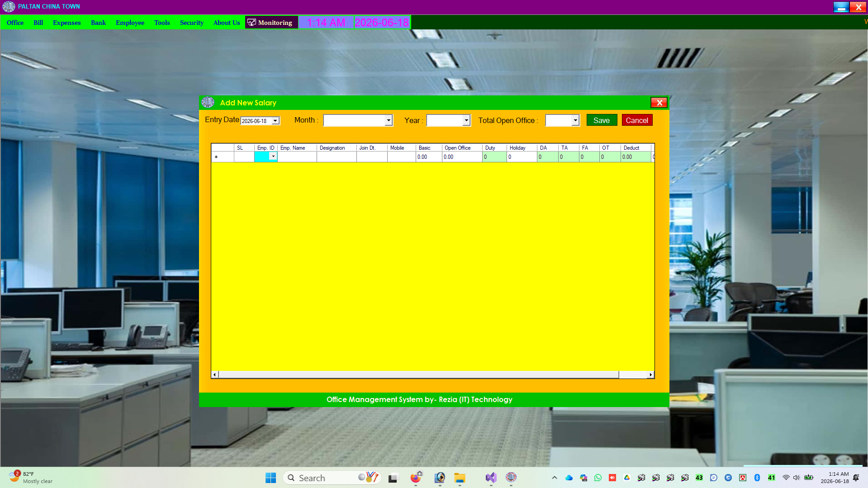Click the Bluetooth tray icon
Image resolution: width=868 pixels, height=488 pixels.
[x=757, y=478]
